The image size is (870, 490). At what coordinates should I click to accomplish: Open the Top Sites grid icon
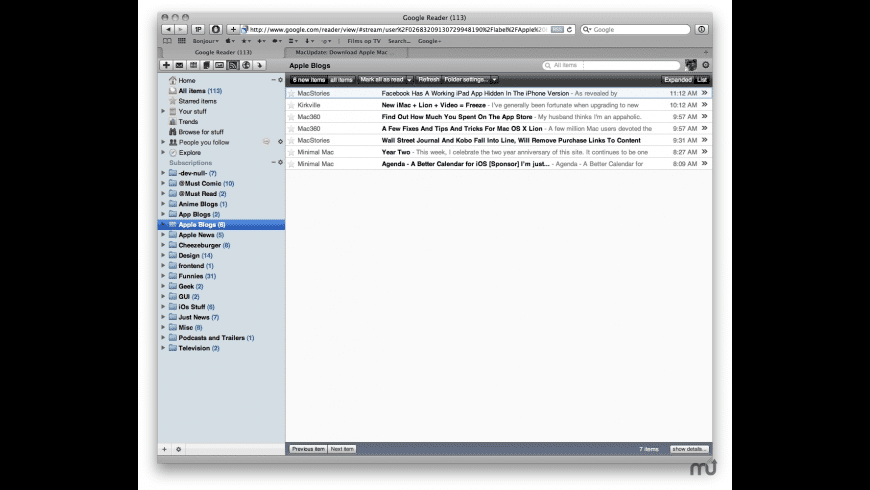coord(181,41)
